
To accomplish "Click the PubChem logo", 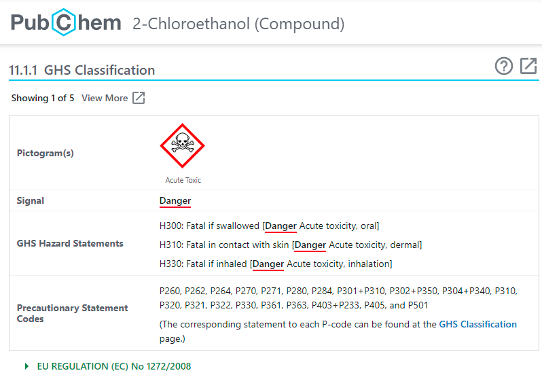I will pos(66,24).
